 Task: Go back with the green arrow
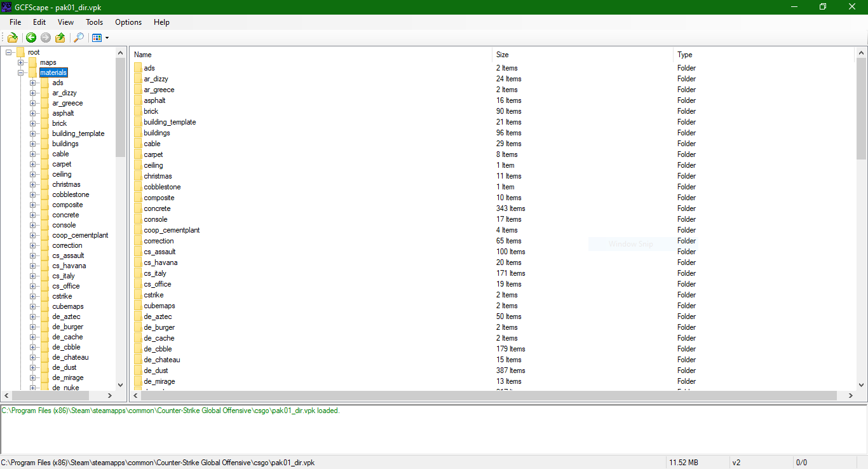point(31,38)
